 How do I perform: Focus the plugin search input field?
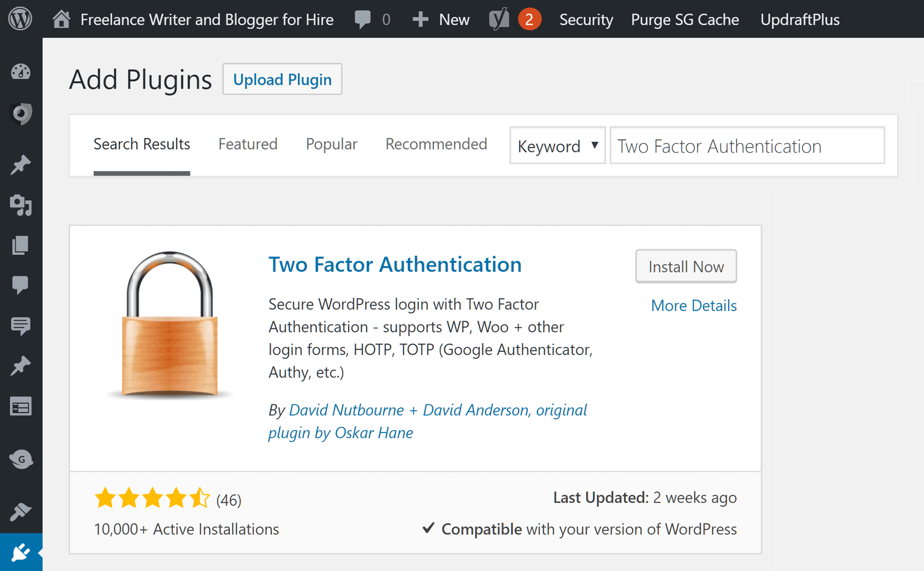point(747,145)
